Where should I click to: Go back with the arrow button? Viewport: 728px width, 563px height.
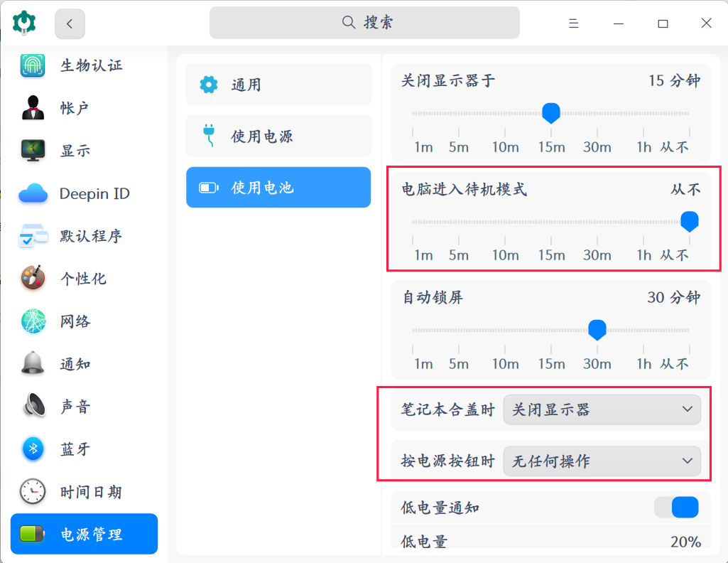[70, 23]
